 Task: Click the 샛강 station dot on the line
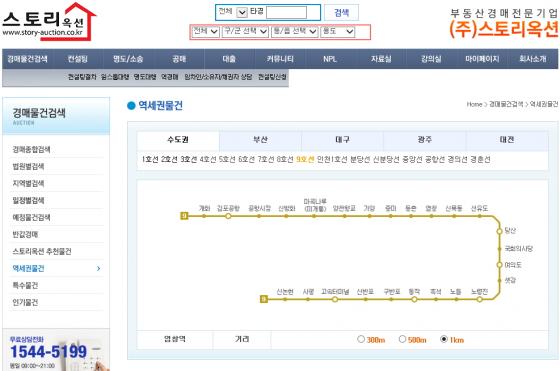click(x=500, y=280)
